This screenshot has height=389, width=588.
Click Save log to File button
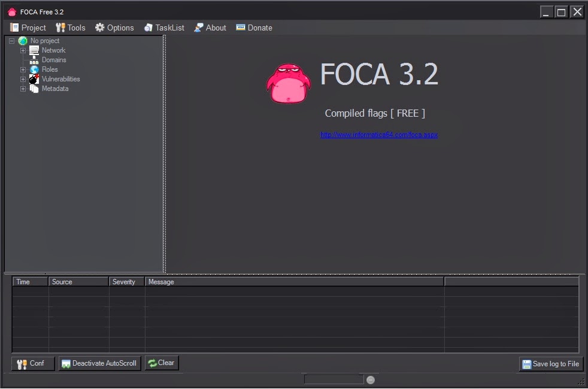551,364
